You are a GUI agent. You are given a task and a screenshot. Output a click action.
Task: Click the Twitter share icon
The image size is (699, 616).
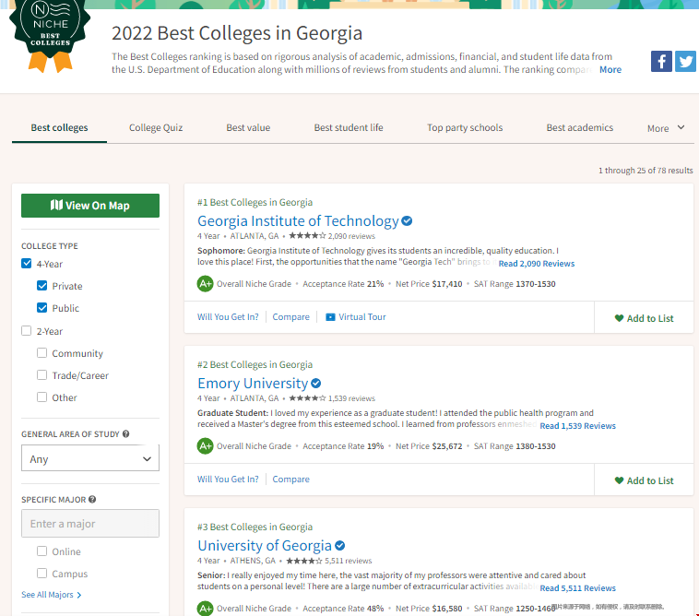685,62
